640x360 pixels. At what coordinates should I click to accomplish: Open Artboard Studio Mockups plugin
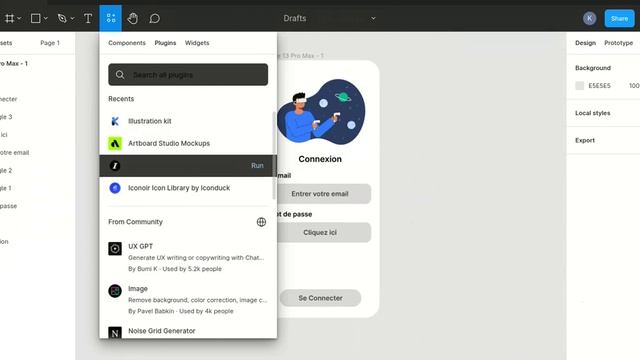188,143
